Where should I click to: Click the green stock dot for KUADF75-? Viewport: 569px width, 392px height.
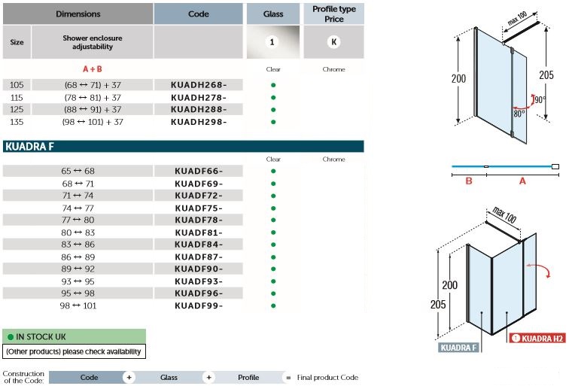(x=273, y=208)
